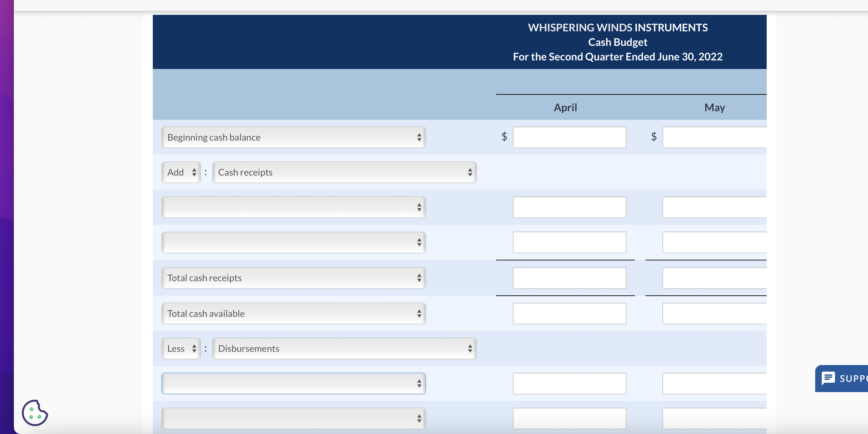Open the Add operator dropdown
The width and height of the screenshot is (868, 434).
click(x=181, y=172)
